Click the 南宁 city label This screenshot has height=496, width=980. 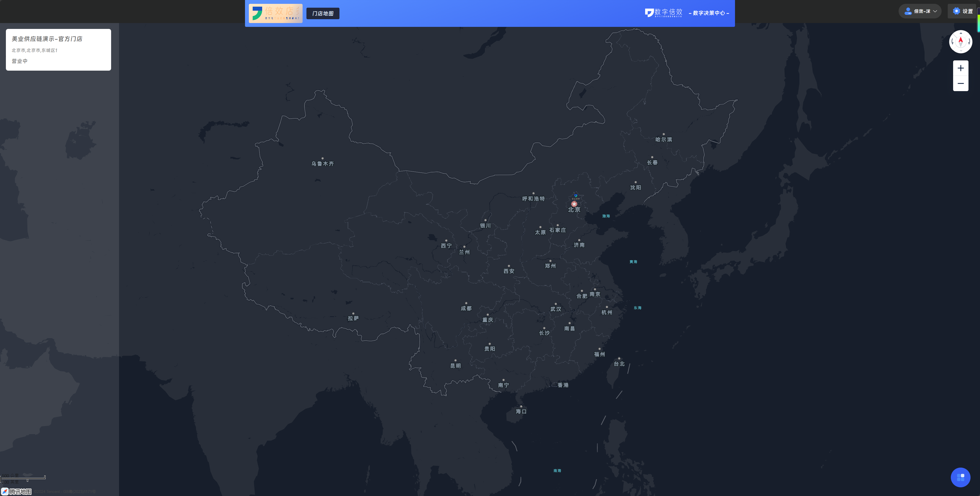[x=503, y=385]
